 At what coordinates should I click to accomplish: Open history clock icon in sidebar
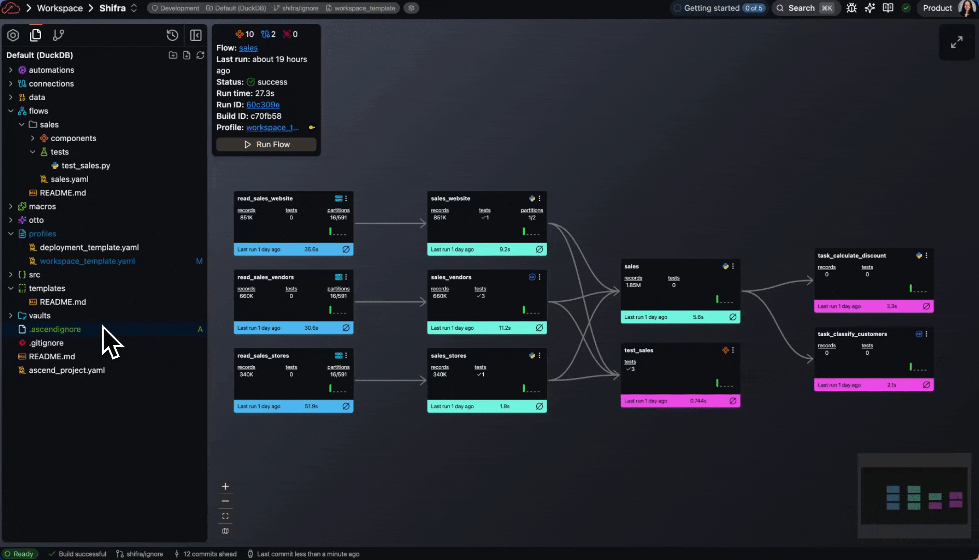172,35
